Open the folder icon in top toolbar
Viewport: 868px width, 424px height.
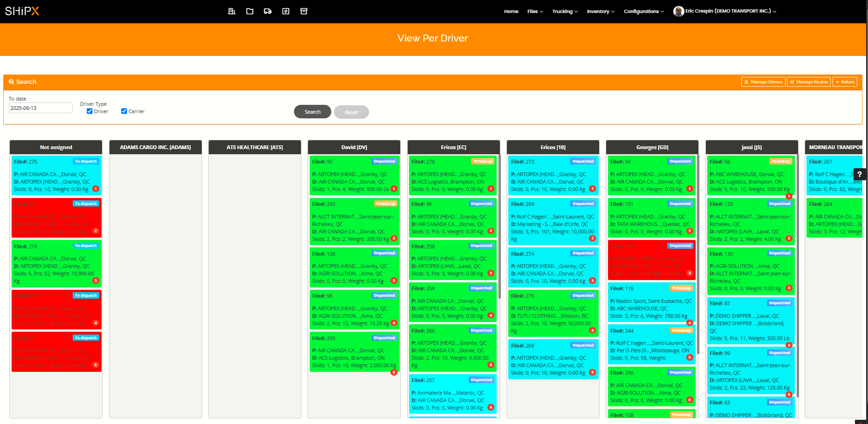250,11
